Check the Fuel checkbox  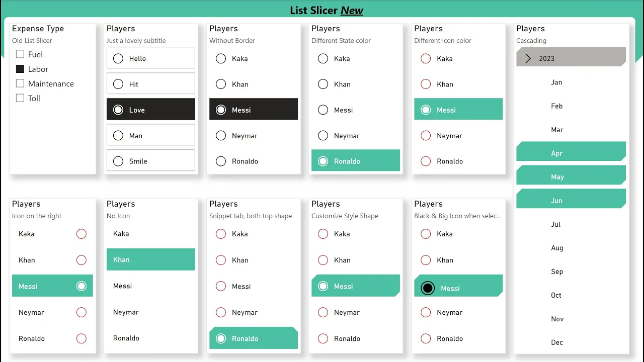pyautogui.click(x=20, y=54)
